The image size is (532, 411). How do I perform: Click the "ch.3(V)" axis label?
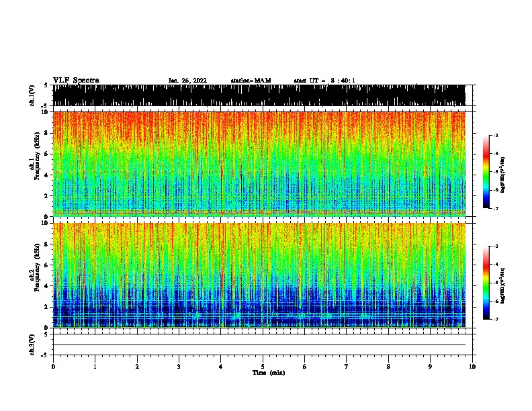[x=32, y=345]
